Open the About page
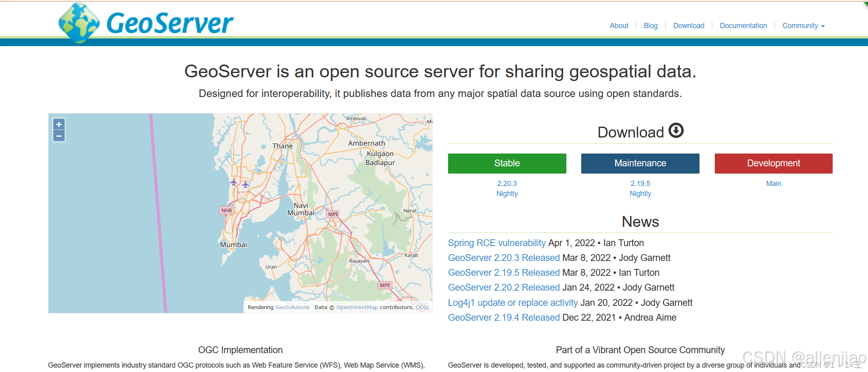 coord(619,25)
